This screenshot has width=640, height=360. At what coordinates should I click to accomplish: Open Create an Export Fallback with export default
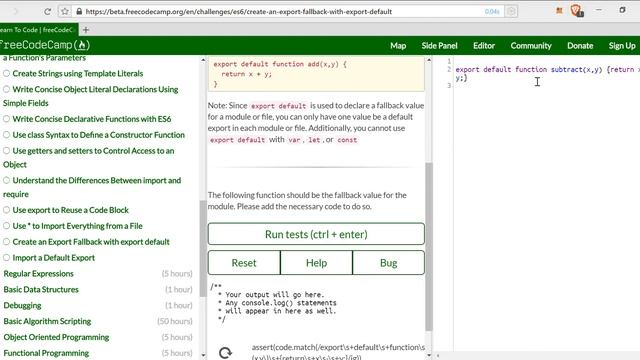[91, 242]
